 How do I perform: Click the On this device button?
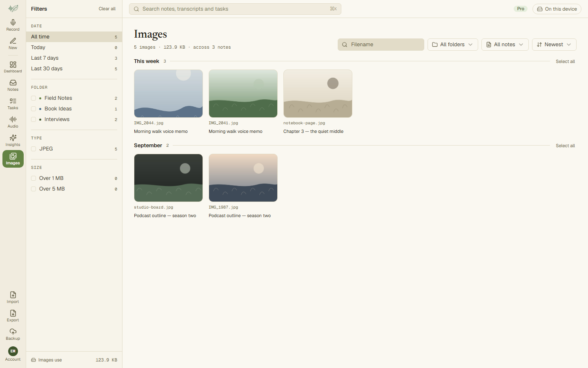point(557,9)
